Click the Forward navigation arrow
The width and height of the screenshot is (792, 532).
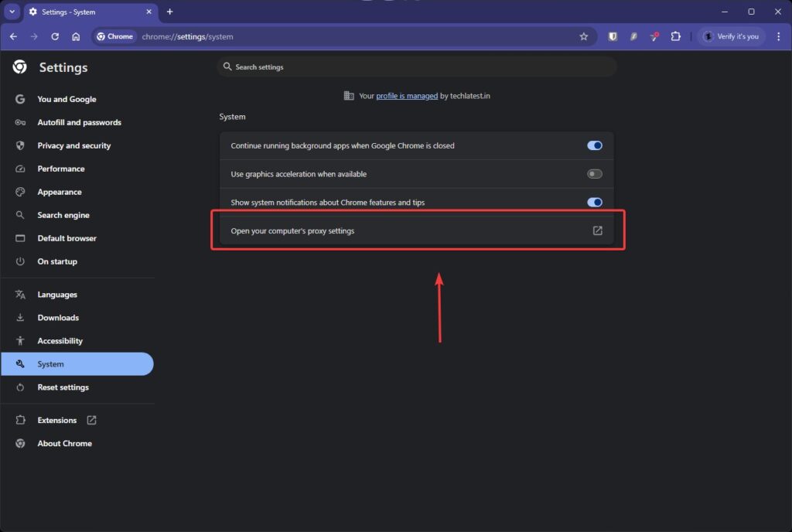point(34,36)
